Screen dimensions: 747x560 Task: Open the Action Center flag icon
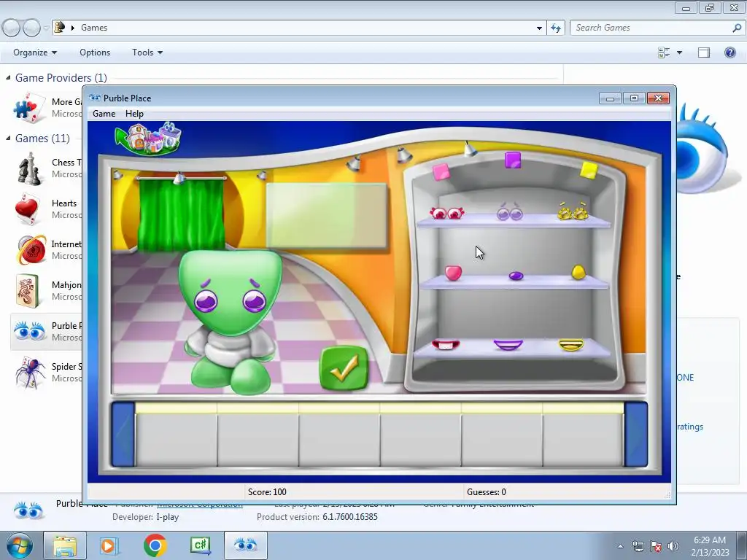point(656,546)
